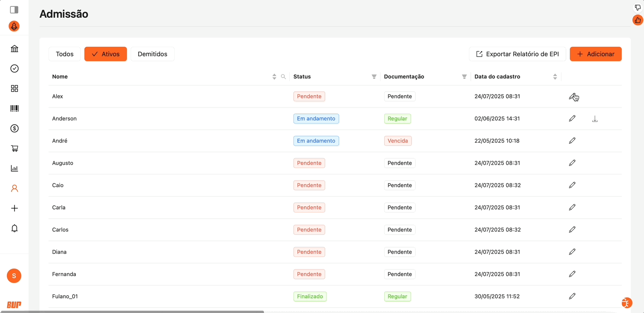Edit André's record with pencil icon

pyautogui.click(x=572, y=141)
